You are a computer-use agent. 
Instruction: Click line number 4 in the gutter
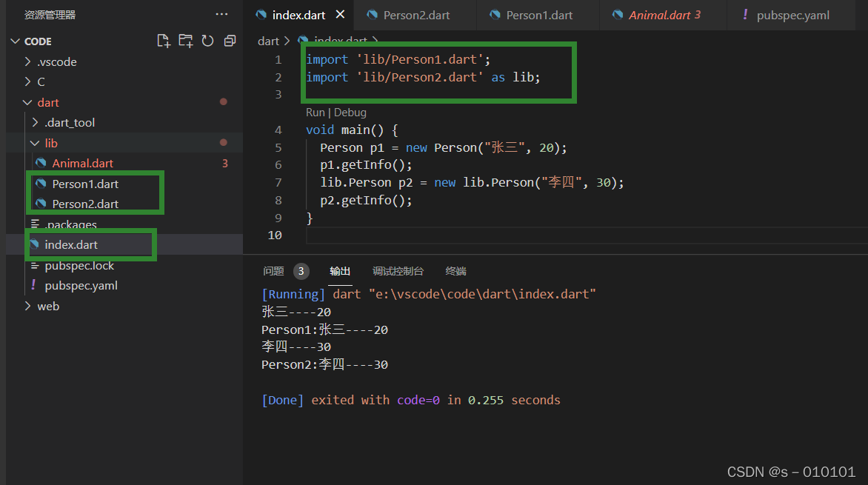[x=278, y=130]
